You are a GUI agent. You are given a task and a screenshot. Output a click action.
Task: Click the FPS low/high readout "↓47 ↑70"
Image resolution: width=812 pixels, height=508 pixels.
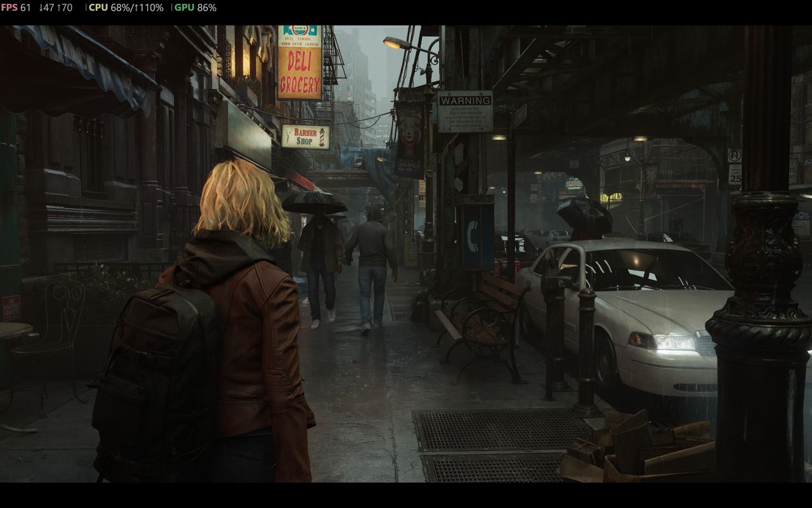(x=56, y=8)
